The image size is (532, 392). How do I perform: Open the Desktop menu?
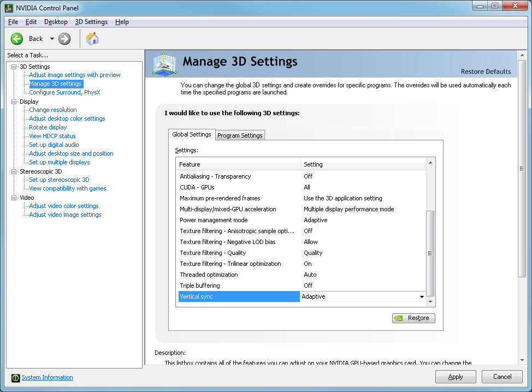56,22
